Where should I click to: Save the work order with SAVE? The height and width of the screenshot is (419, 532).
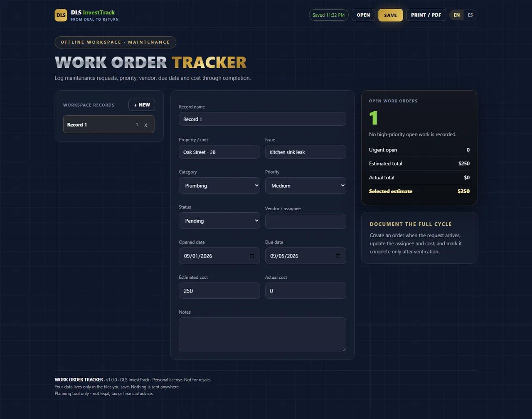click(x=390, y=15)
